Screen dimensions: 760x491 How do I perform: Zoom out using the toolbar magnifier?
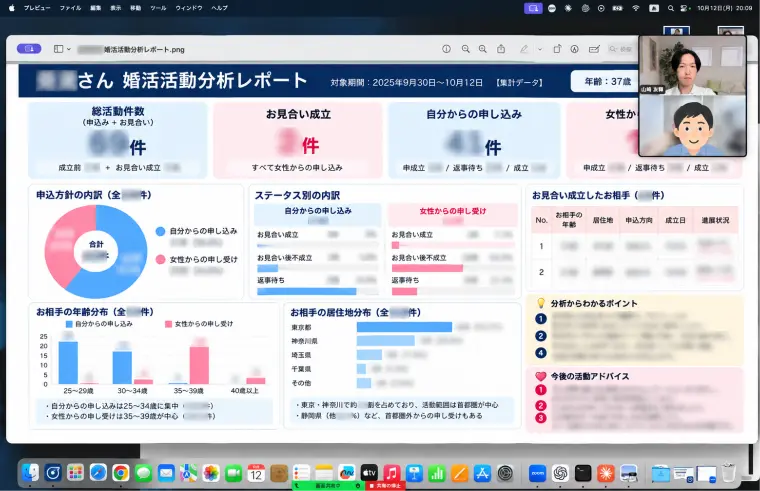tap(465, 49)
